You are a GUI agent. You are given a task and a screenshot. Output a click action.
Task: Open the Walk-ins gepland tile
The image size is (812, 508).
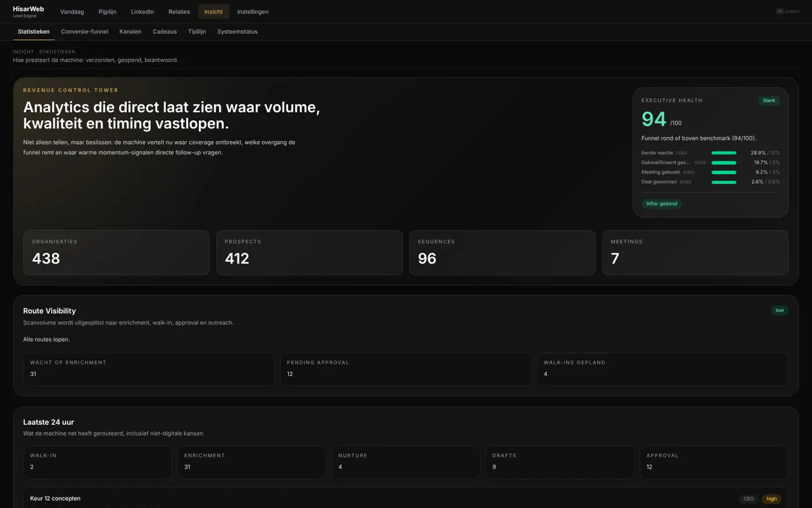click(663, 369)
